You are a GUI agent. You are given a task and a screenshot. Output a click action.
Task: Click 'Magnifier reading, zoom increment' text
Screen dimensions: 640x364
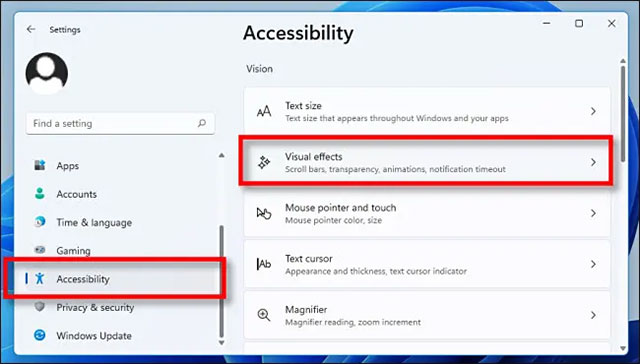coord(353,322)
